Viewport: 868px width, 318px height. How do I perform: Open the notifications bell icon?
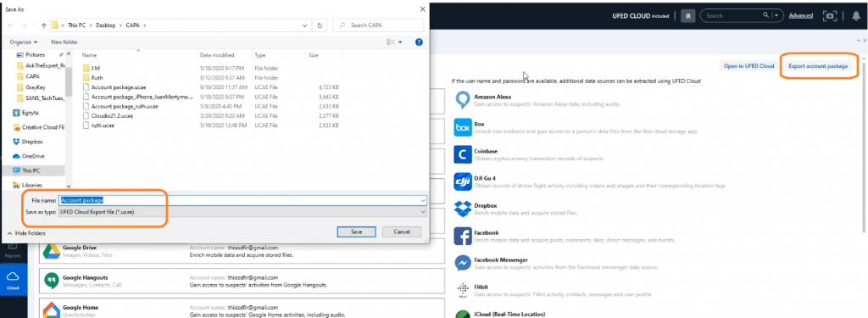(x=856, y=15)
